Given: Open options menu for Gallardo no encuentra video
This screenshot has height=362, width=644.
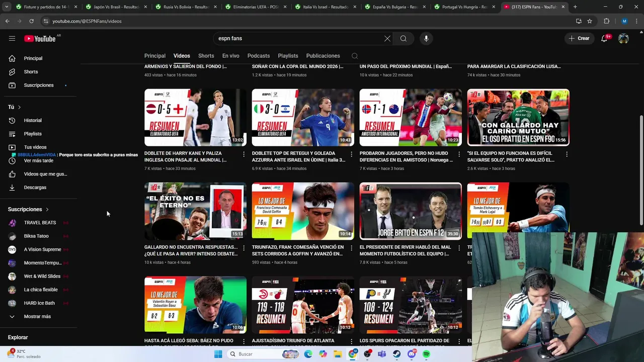Looking at the screenshot, I should tap(244, 248).
